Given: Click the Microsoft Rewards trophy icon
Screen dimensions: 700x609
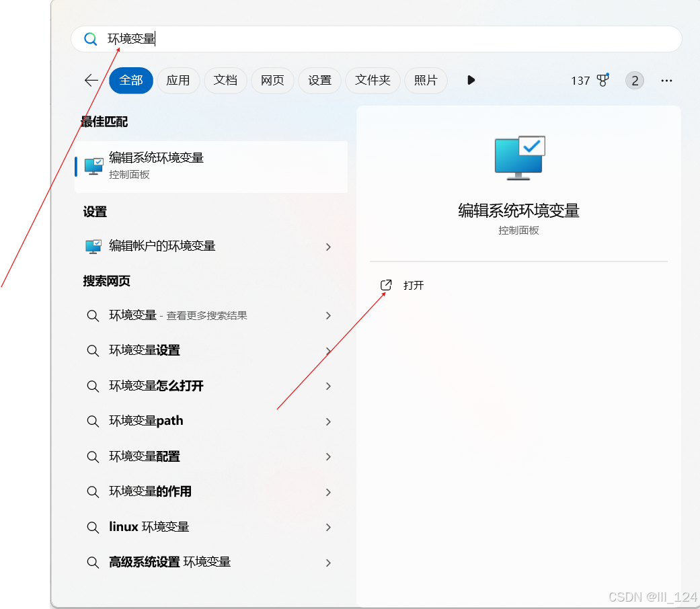Looking at the screenshot, I should 602,80.
